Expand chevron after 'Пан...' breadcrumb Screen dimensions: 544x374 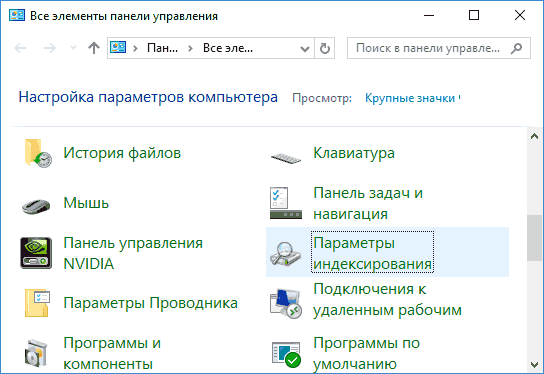[x=190, y=48]
